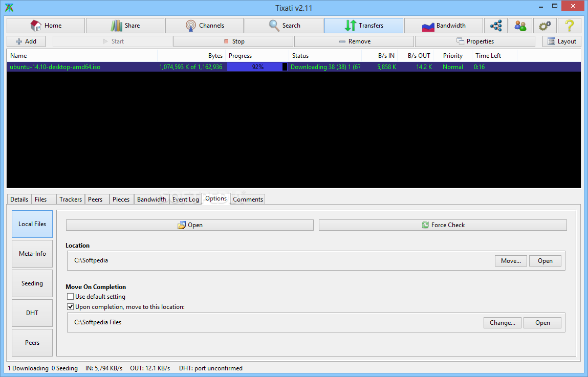This screenshot has height=377, width=588.
Task: Select the Options tab
Action: (216, 198)
